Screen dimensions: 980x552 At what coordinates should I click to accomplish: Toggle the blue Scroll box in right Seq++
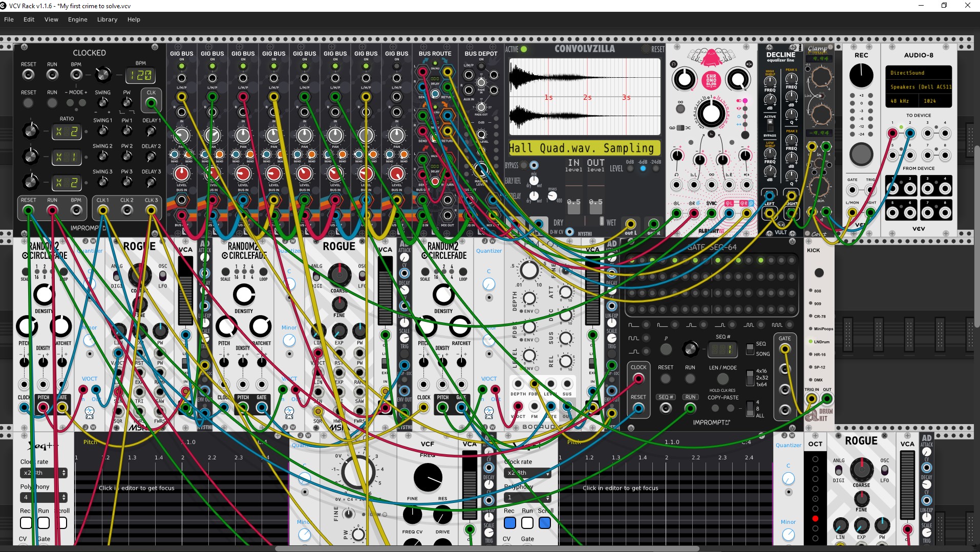[545, 523]
